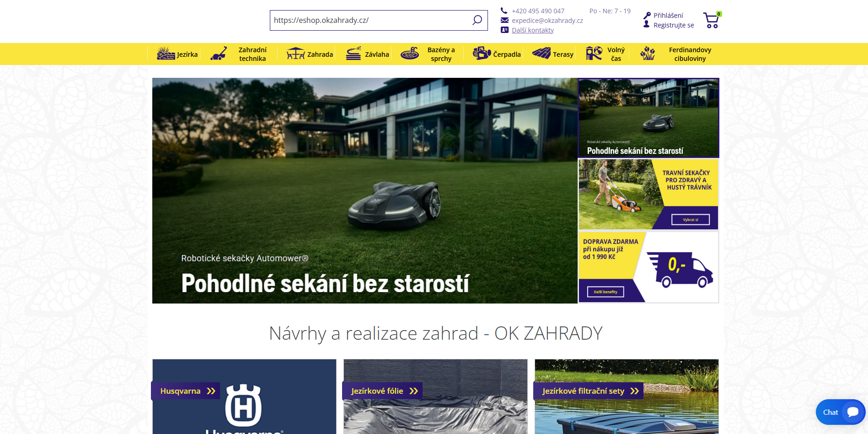Click the Jezírka pond icon
868x434 pixels.
(166, 54)
